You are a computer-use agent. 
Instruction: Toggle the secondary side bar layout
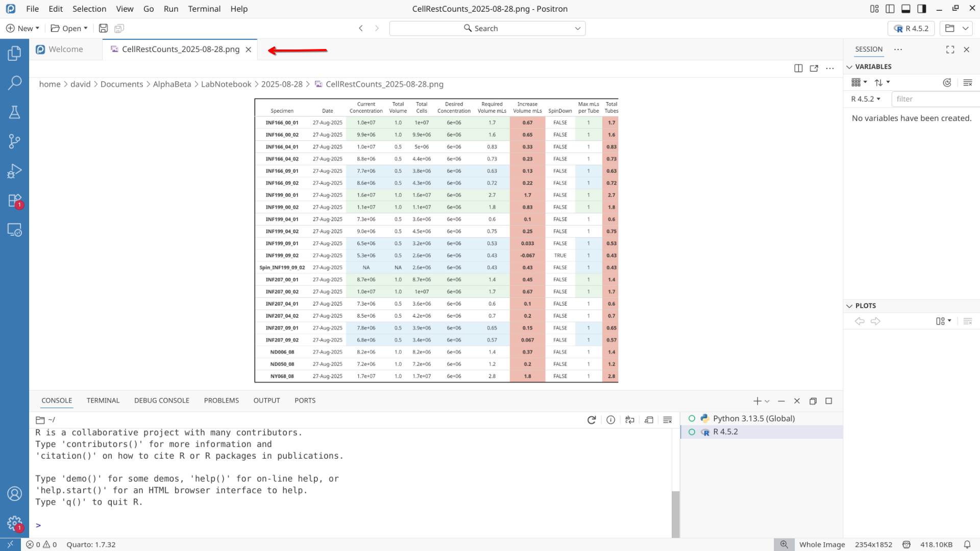point(922,9)
